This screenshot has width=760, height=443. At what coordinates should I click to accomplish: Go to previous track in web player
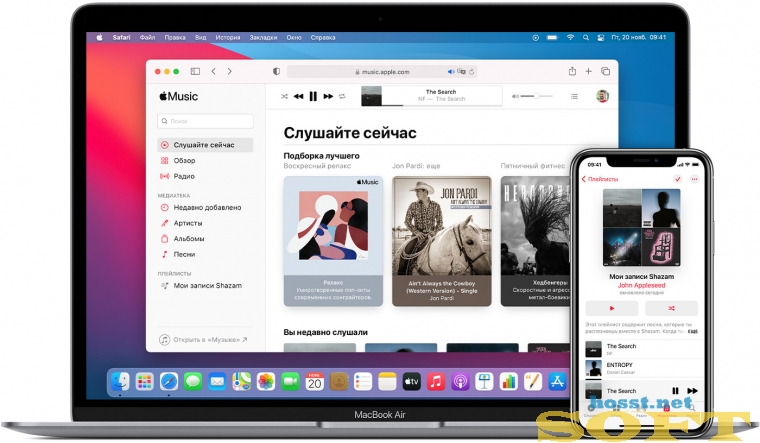(x=299, y=96)
